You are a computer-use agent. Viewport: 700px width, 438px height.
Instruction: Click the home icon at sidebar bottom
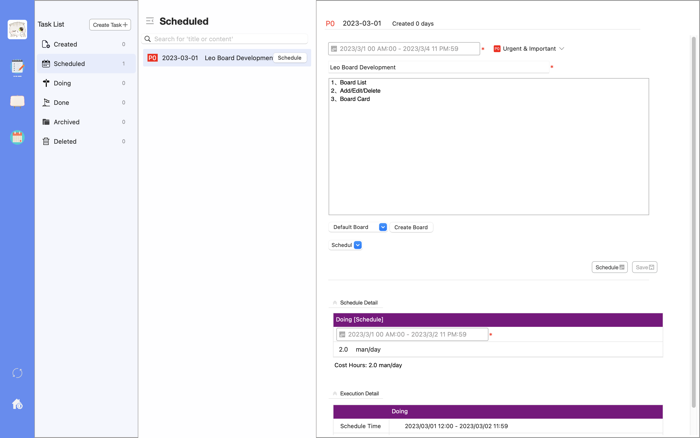17,404
